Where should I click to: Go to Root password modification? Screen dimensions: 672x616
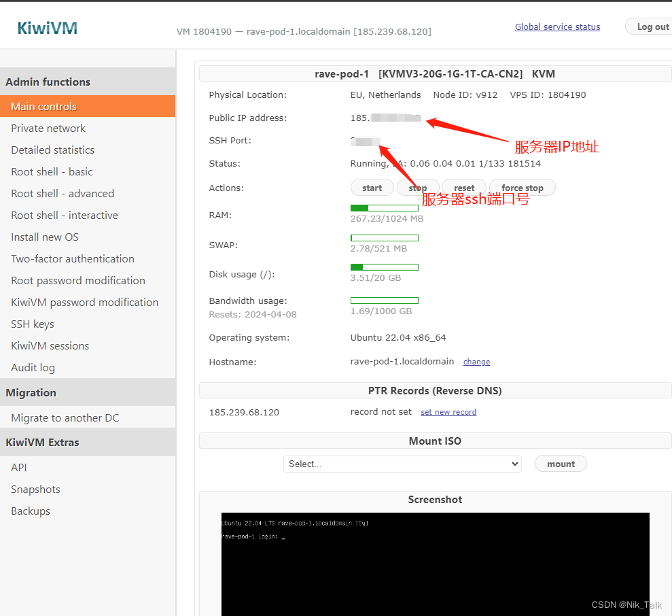(78, 281)
